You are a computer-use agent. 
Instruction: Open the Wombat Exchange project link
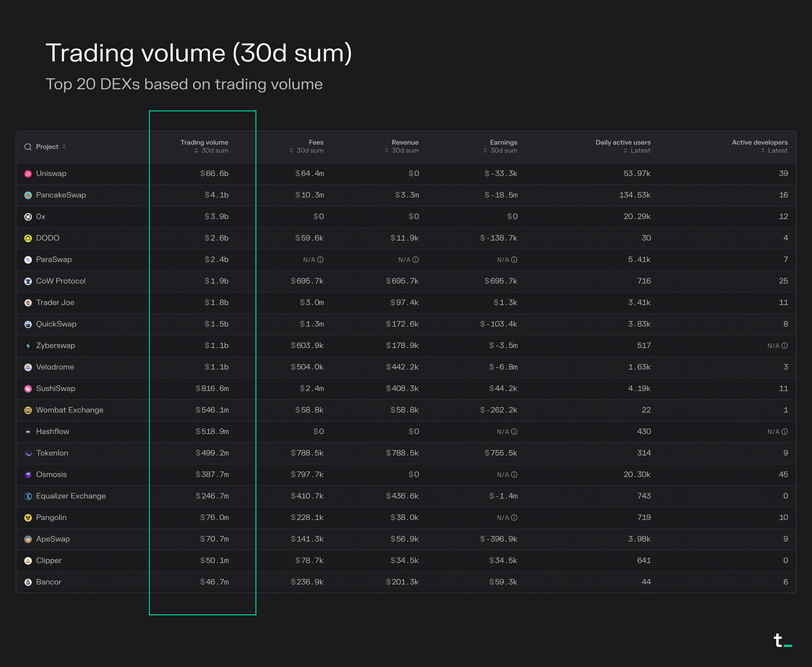tap(70, 410)
